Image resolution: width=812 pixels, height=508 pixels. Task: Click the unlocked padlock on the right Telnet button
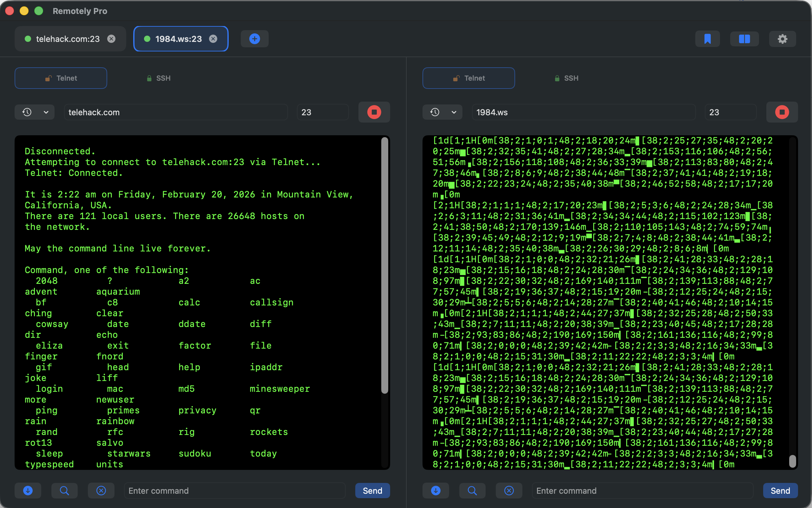tap(456, 78)
